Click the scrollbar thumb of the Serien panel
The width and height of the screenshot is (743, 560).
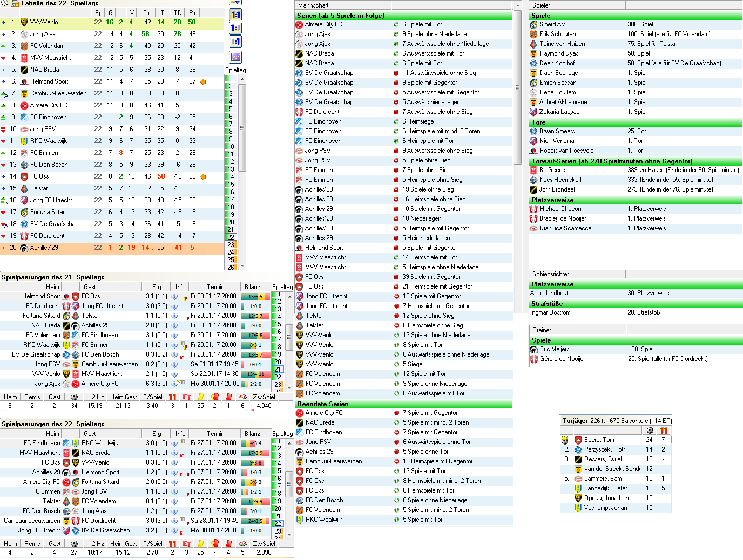pyautogui.click(x=517, y=86)
